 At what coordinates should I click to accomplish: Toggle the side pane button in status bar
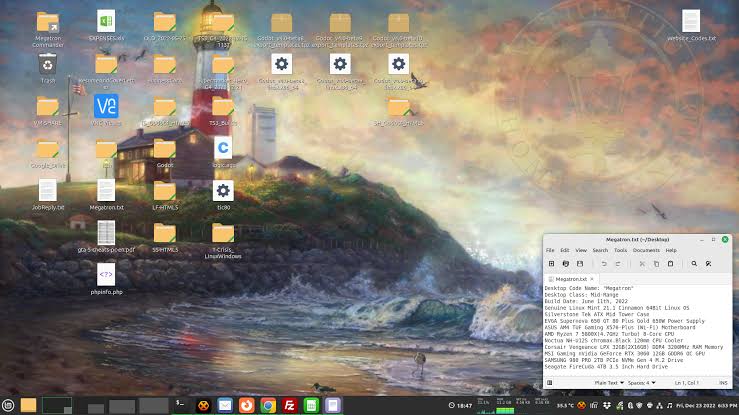[550, 382]
